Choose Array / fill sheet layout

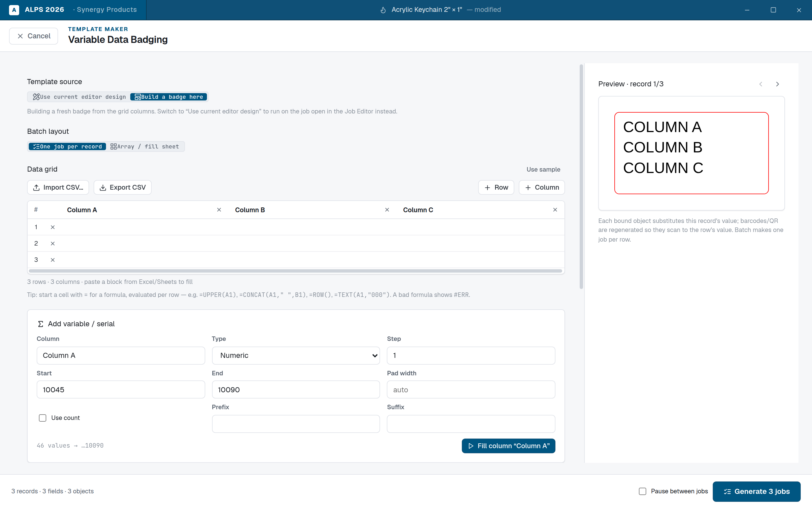(x=145, y=147)
